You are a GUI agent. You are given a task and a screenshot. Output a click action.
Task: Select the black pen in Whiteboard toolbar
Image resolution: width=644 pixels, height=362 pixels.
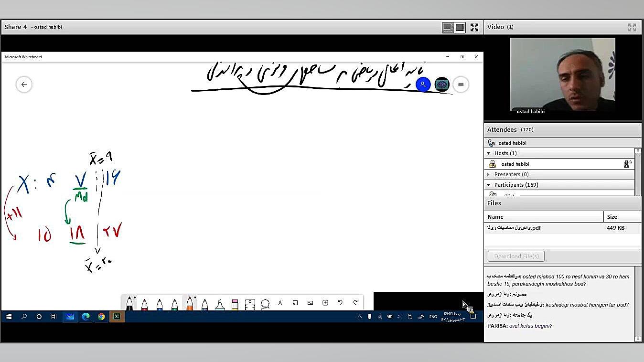click(x=129, y=303)
